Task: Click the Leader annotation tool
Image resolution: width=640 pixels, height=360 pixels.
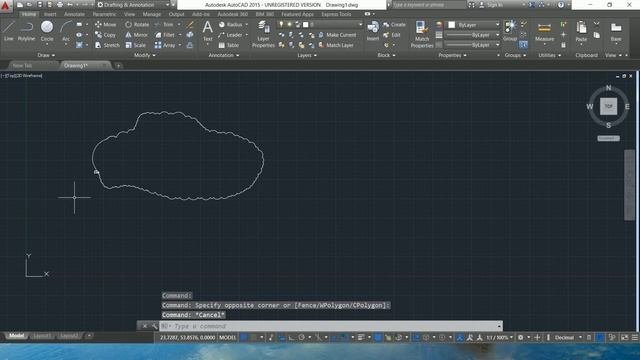Action: point(230,35)
